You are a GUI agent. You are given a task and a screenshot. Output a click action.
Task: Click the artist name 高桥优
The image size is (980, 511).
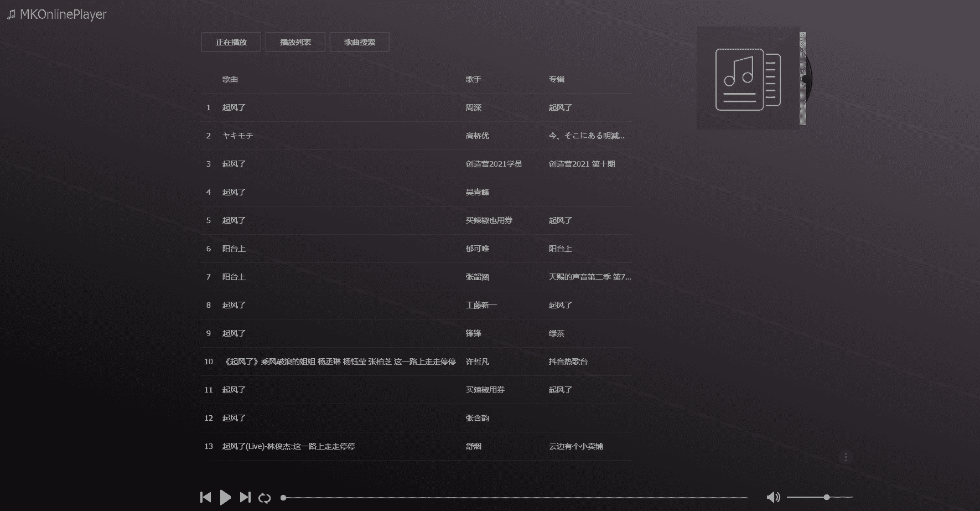tap(477, 136)
